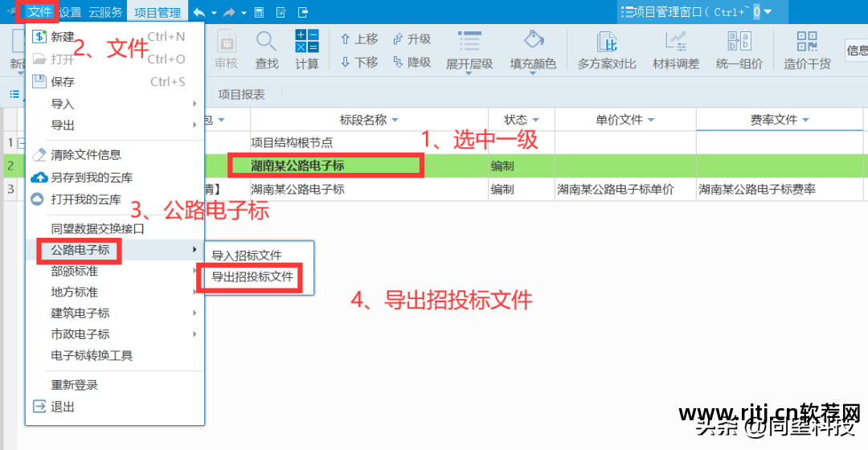Click the 造价干货 QR icon
The image size is (868, 450).
click(x=807, y=51)
